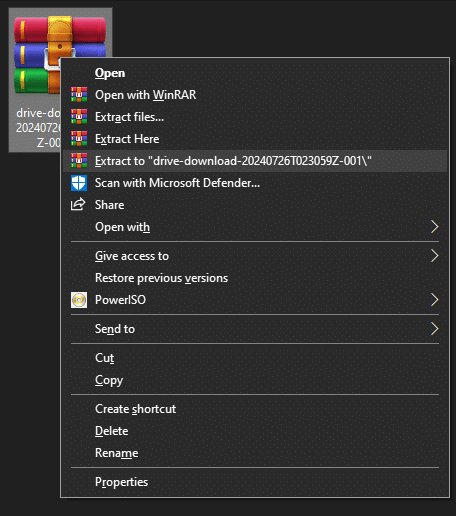This screenshot has width=456, height=516.
Task: Select Extract files... option
Action: coord(255,117)
